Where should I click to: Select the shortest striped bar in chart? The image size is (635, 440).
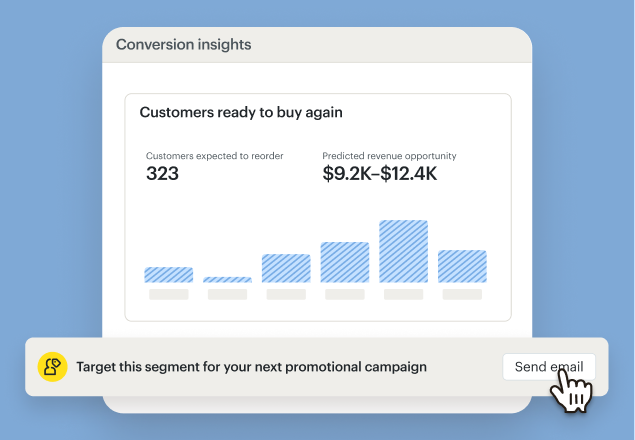(x=227, y=280)
